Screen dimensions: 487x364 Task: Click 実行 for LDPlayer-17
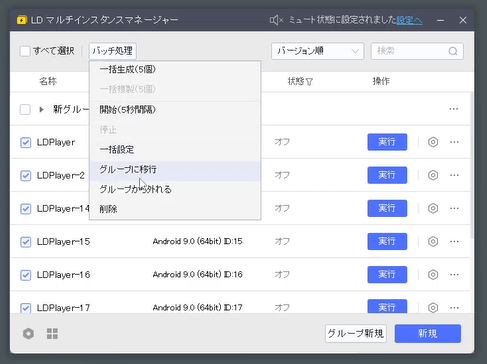pos(387,306)
